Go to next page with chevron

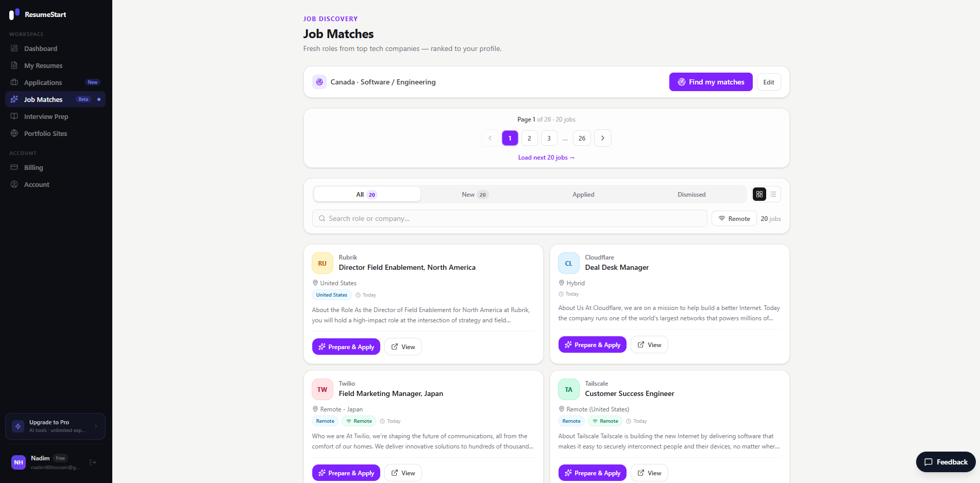[x=603, y=138]
